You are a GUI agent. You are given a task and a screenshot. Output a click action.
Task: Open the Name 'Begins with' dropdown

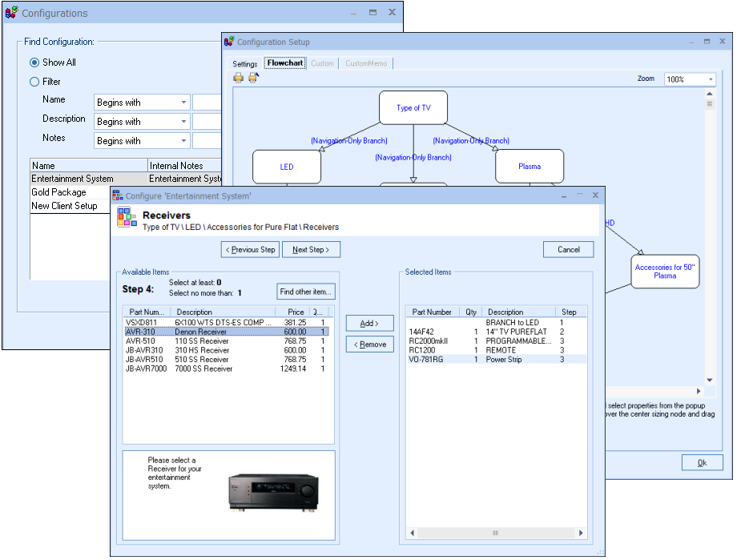pyautogui.click(x=183, y=103)
